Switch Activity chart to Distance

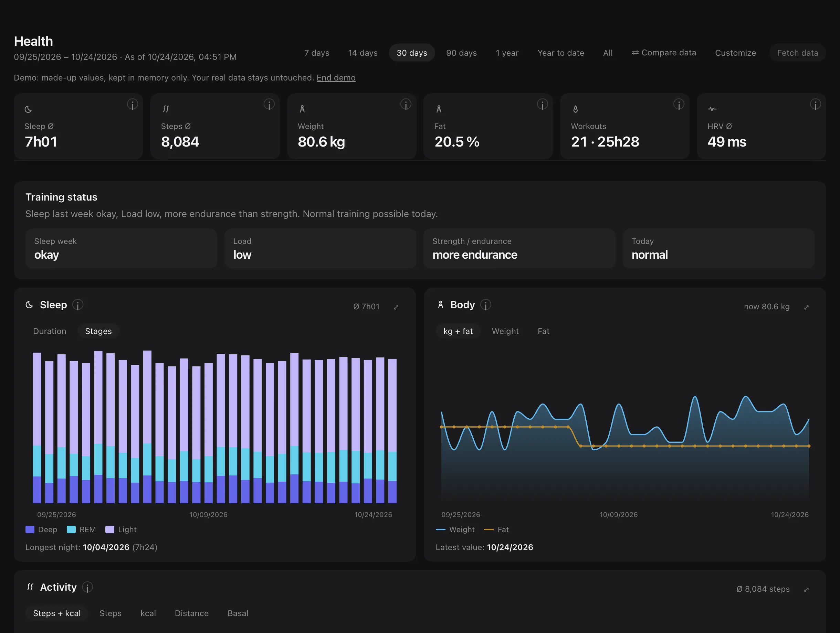coord(191,613)
